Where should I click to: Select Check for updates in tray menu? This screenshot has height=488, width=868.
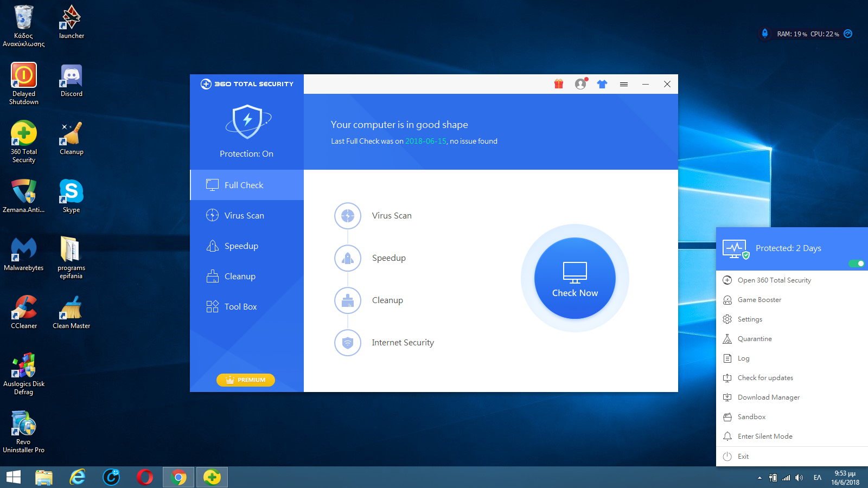click(792, 378)
